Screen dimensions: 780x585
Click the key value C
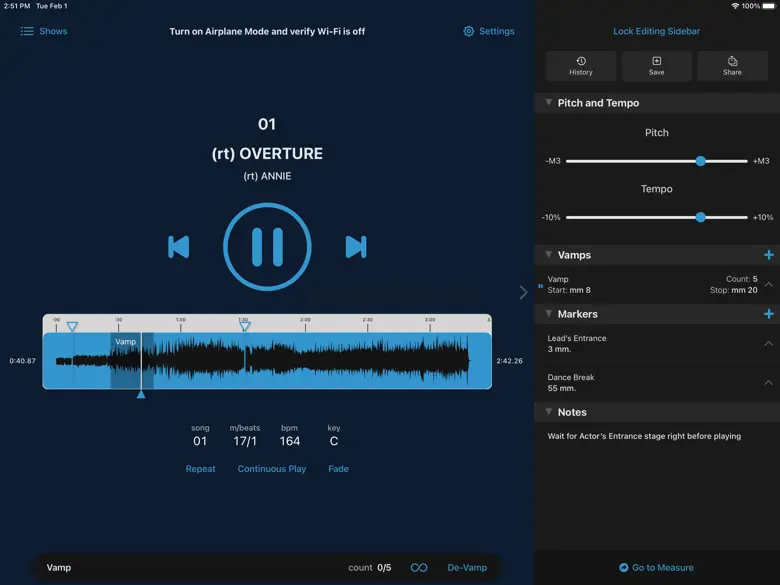click(x=334, y=441)
